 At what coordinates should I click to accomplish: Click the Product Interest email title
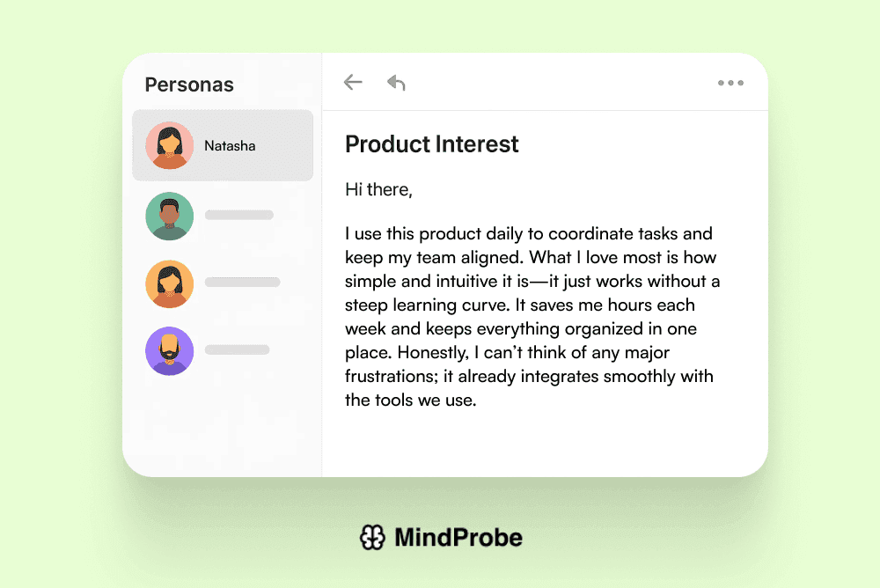(x=432, y=144)
